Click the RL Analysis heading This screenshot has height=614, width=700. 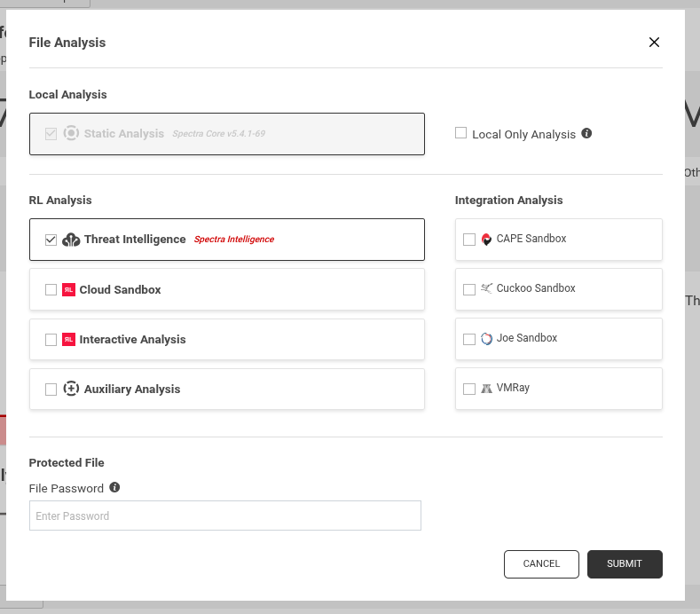[60, 200]
